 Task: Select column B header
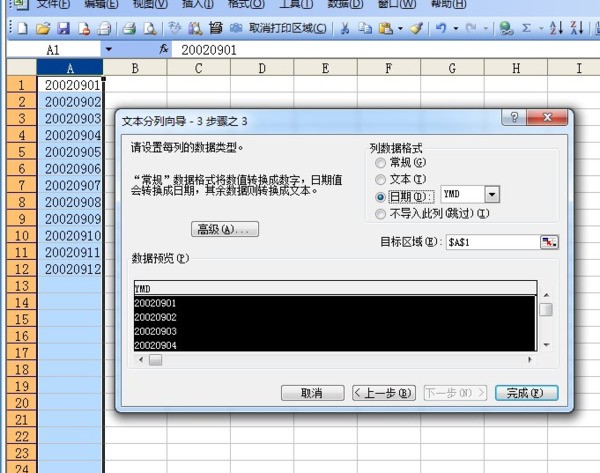click(135, 68)
